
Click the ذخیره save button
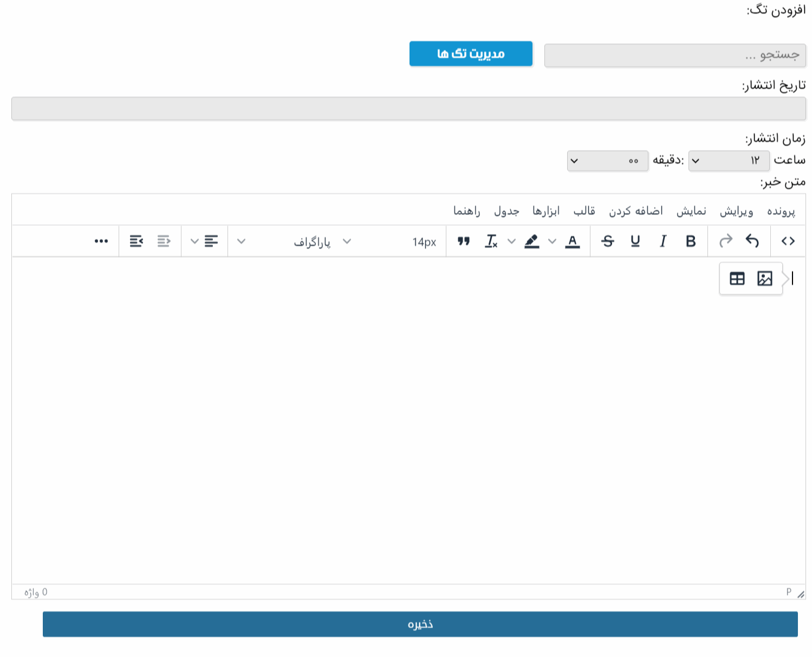pos(420,624)
